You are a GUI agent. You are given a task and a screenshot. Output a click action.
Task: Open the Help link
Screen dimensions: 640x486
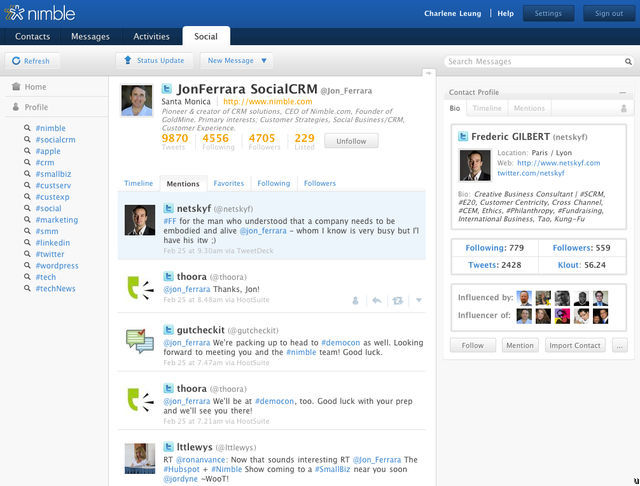pyautogui.click(x=505, y=13)
